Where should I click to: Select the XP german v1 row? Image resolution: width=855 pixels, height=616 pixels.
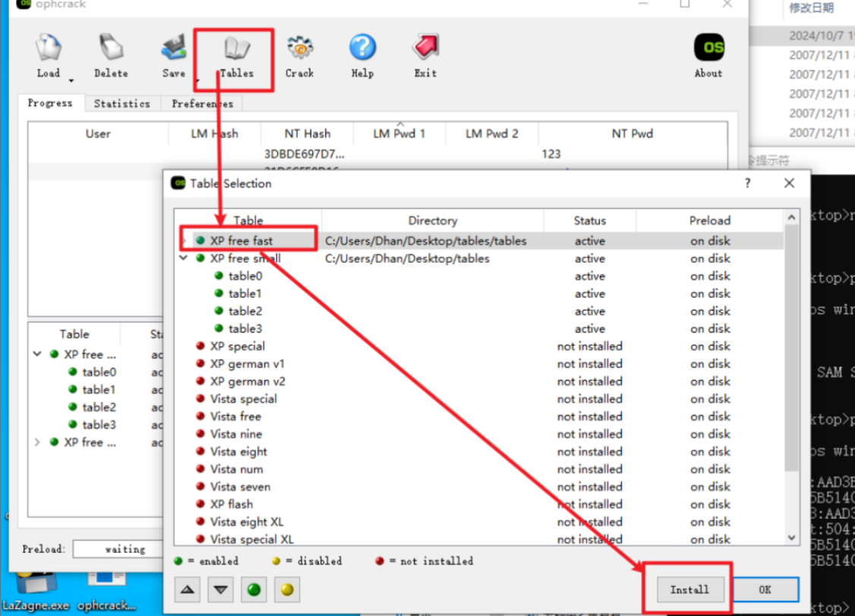tap(481, 364)
